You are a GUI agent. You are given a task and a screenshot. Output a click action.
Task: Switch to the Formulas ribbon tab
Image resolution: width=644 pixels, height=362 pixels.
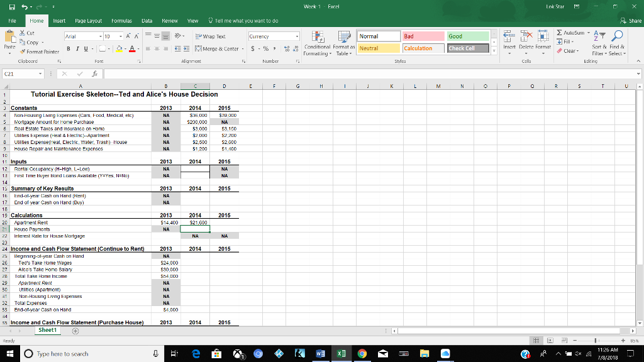pyautogui.click(x=121, y=19)
